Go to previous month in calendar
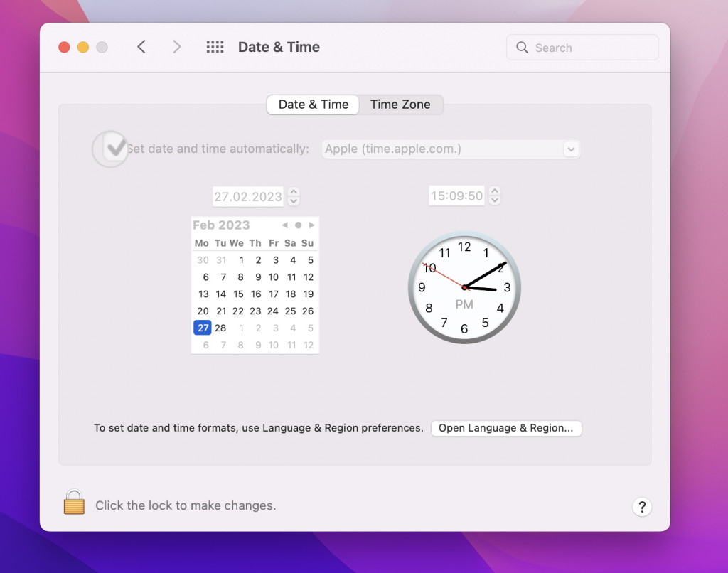Screen dimensions: 728x573 pyautogui.click(x=284, y=225)
